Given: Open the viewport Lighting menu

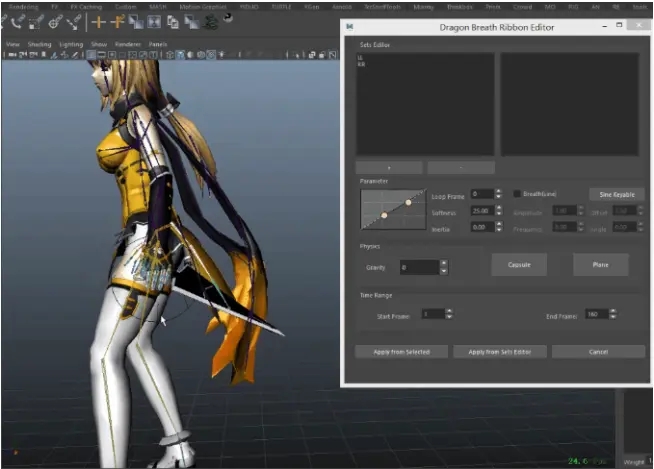Looking at the screenshot, I should (x=71, y=44).
